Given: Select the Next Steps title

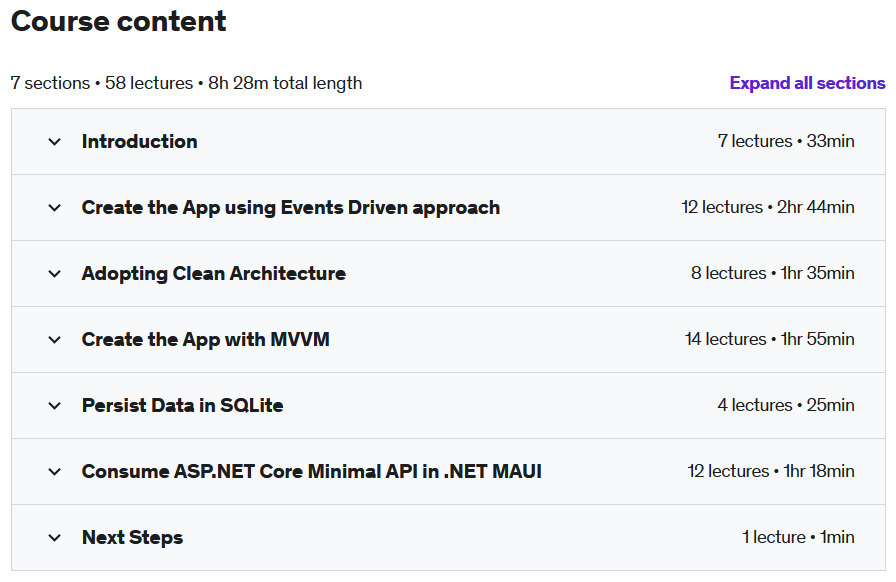Looking at the screenshot, I should pos(133,537).
